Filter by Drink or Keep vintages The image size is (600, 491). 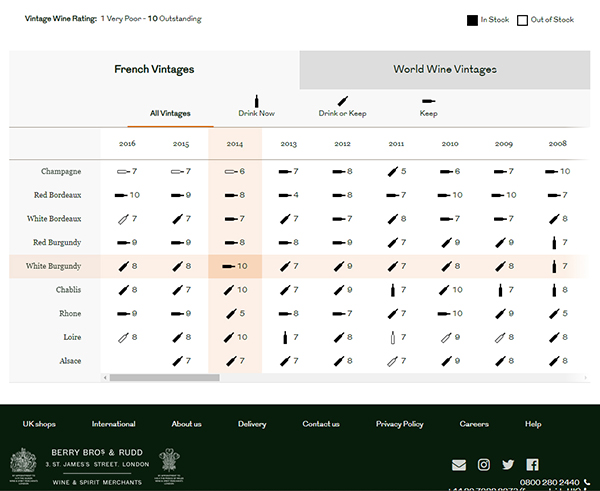pos(342,107)
